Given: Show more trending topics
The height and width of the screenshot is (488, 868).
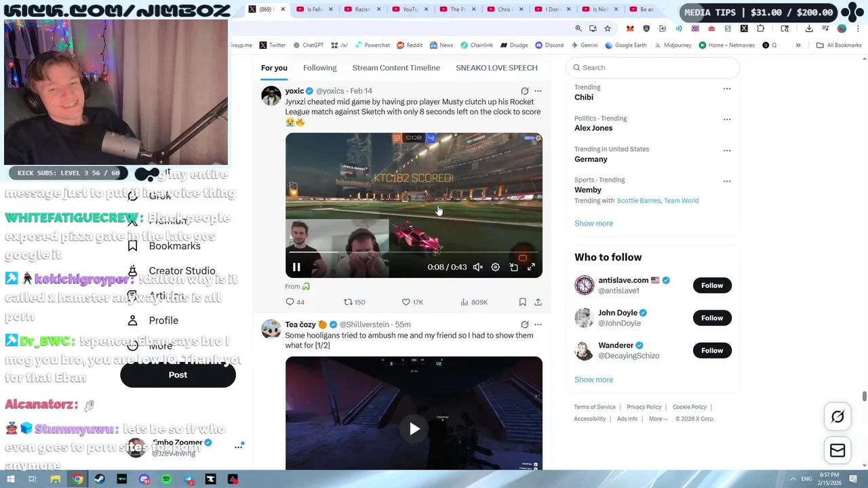Looking at the screenshot, I should pyautogui.click(x=593, y=223).
